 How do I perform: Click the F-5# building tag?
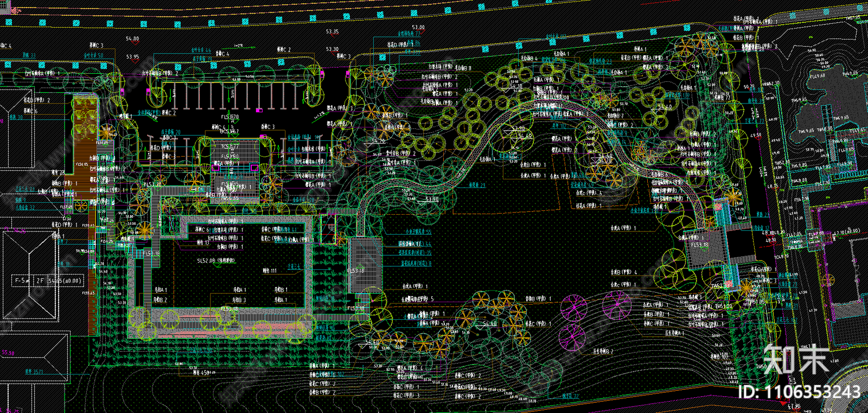[22, 280]
